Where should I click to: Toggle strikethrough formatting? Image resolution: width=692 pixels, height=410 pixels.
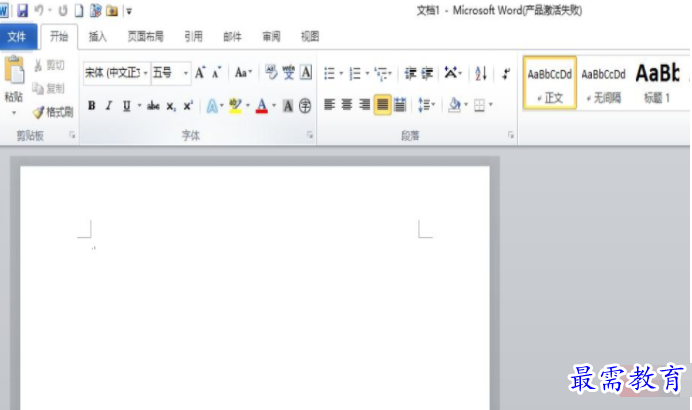tap(153, 105)
